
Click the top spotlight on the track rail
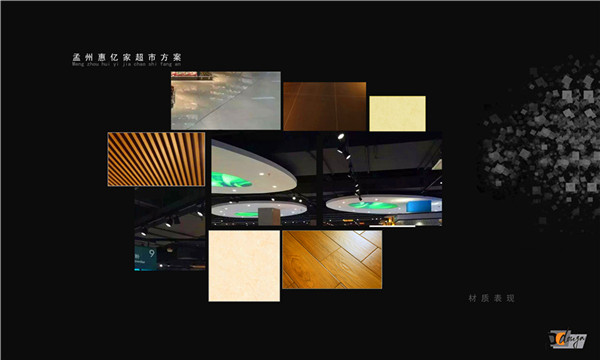point(341,136)
